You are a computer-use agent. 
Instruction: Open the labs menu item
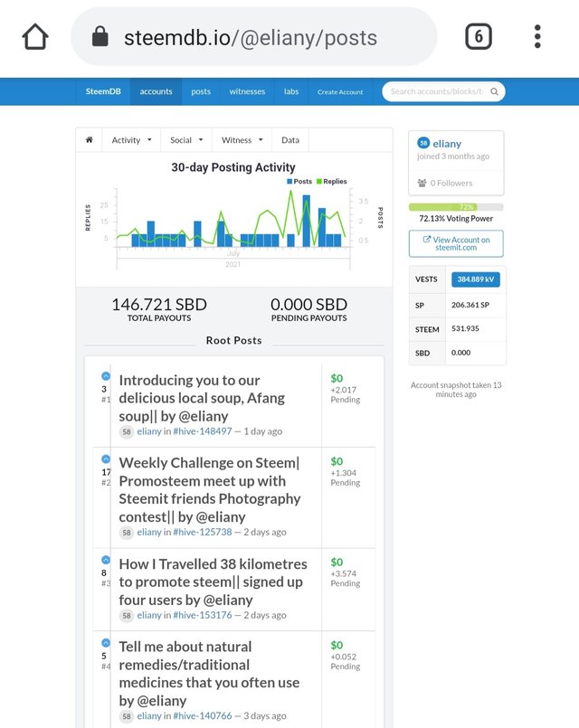coord(291,91)
